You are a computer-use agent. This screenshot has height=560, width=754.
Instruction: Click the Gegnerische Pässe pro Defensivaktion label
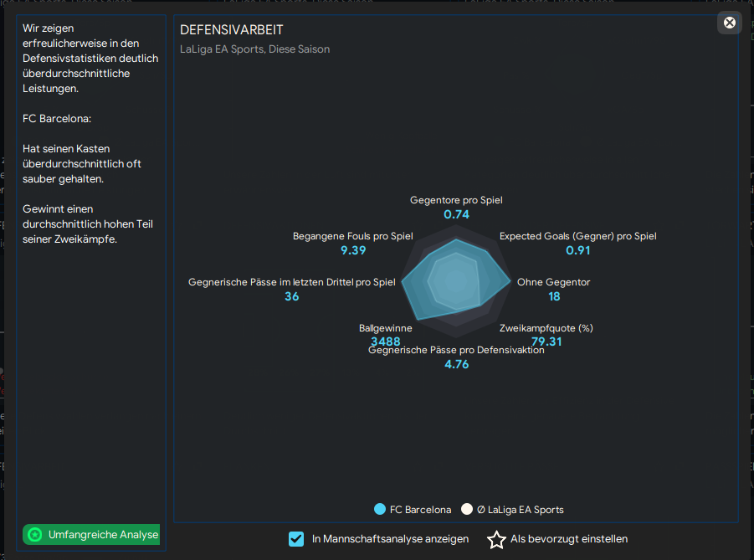(456, 350)
